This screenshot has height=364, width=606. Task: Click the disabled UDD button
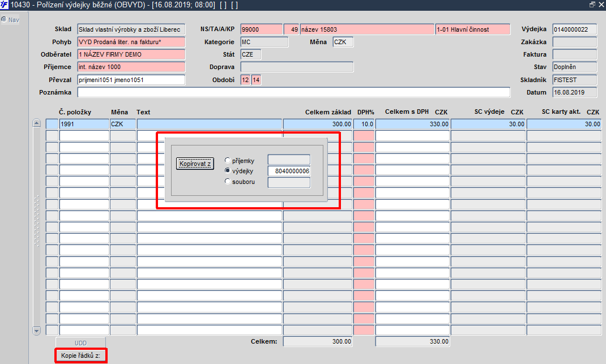point(81,342)
